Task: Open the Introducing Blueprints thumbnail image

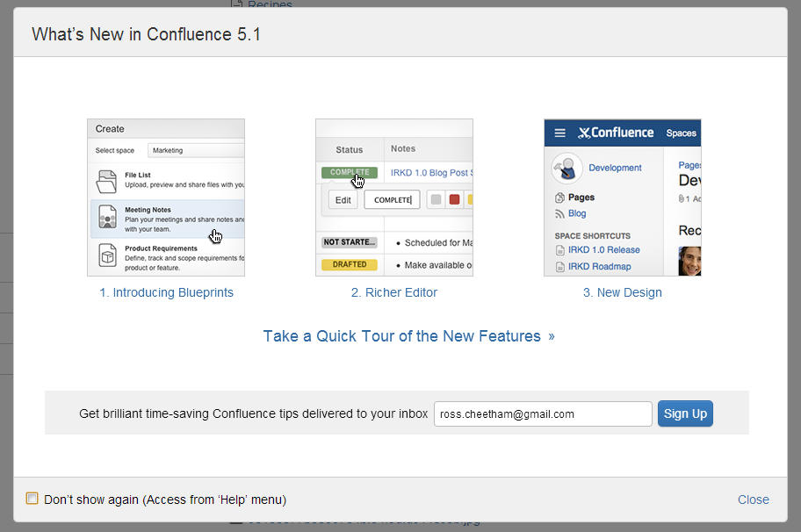Action: (x=166, y=198)
